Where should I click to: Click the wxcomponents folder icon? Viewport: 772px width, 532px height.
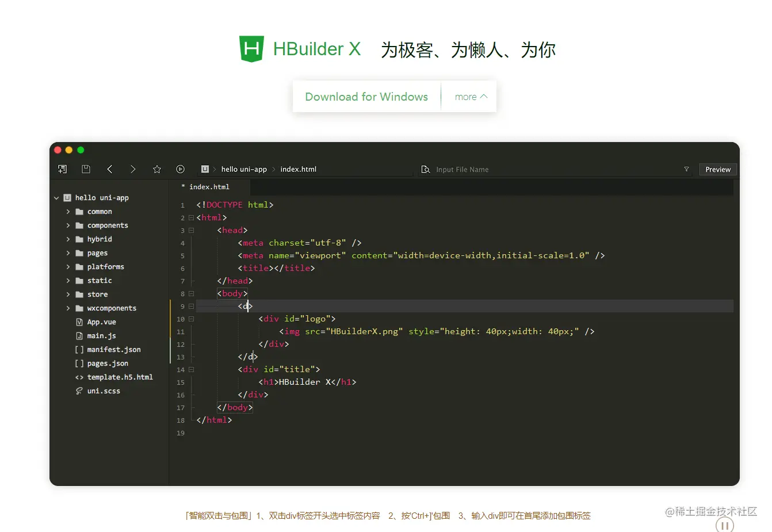pyautogui.click(x=79, y=308)
